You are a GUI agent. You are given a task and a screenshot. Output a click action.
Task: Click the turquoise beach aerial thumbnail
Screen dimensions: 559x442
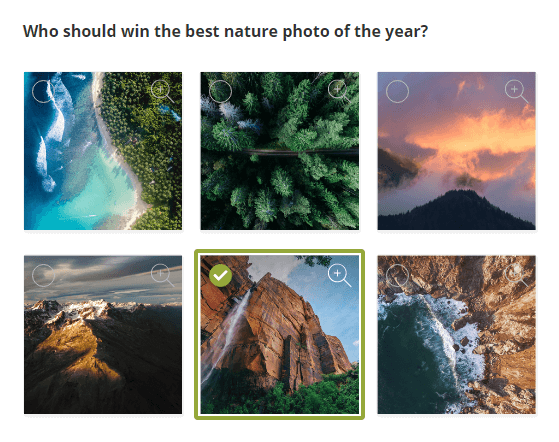point(103,151)
